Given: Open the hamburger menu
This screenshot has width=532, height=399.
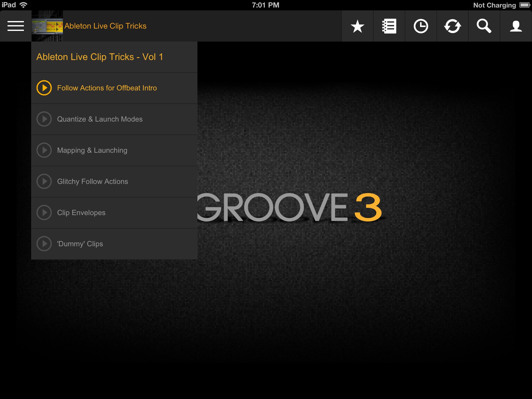Looking at the screenshot, I should tap(16, 26).
